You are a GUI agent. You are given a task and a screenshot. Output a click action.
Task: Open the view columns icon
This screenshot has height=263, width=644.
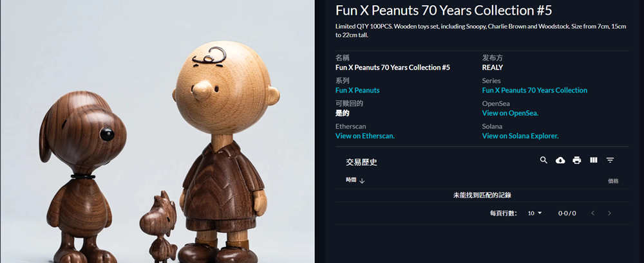tap(594, 160)
